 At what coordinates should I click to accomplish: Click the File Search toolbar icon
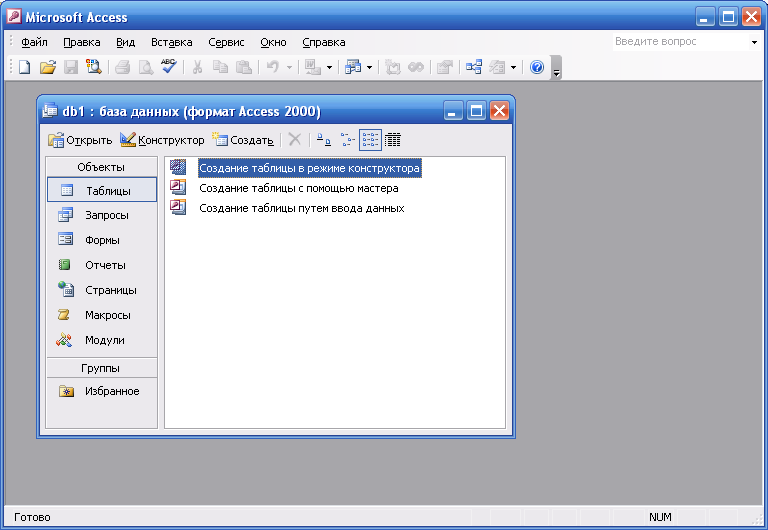pos(94,67)
